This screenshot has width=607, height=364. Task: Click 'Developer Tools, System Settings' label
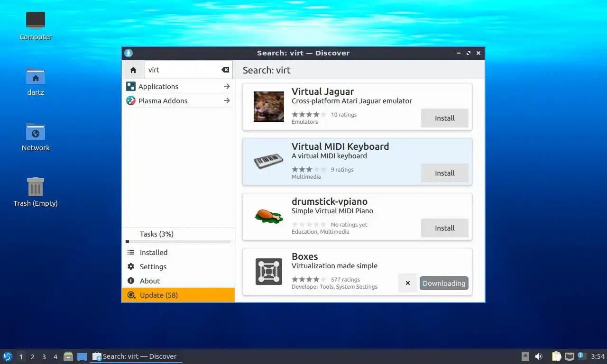334,287
